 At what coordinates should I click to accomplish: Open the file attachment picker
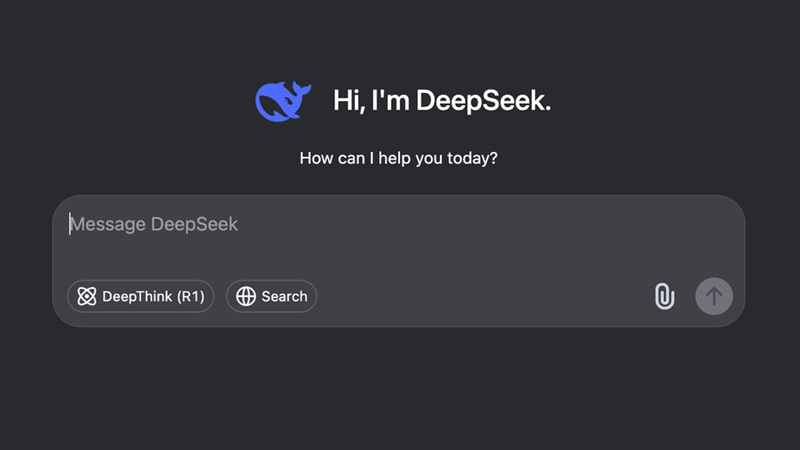[664, 296]
